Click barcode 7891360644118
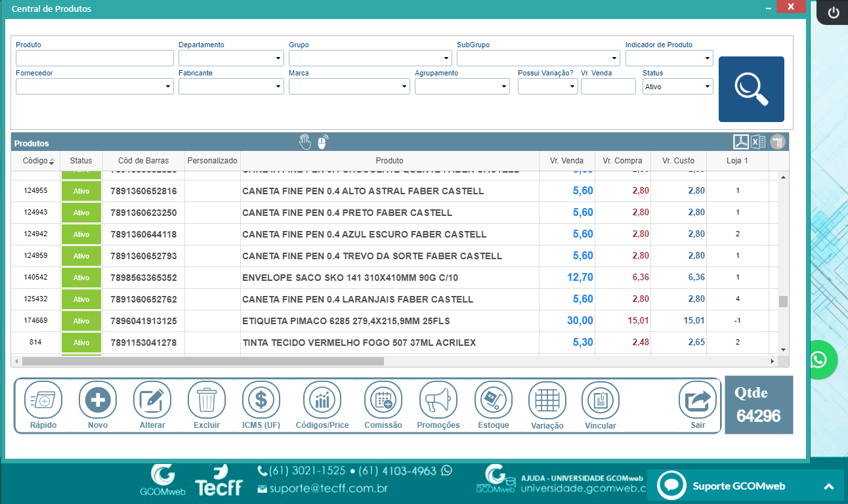The image size is (848, 504). coord(144,234)
